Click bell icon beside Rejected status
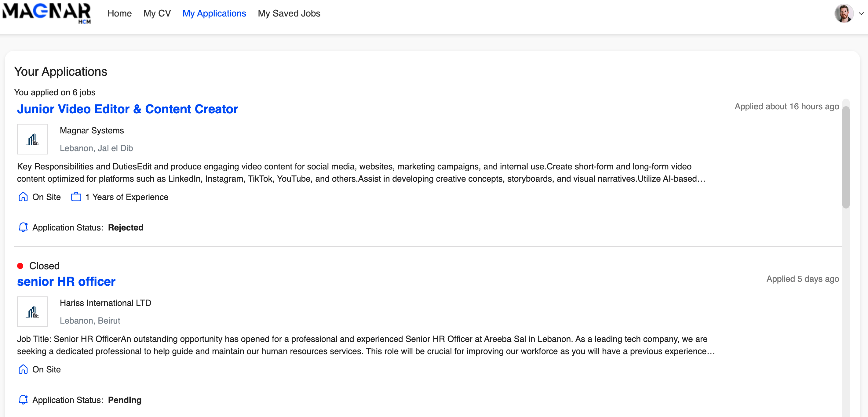 [23, 227]
